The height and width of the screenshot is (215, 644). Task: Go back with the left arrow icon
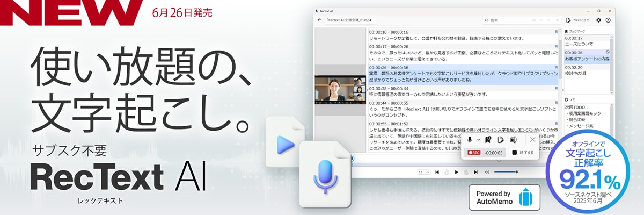[x=320, y=20]
